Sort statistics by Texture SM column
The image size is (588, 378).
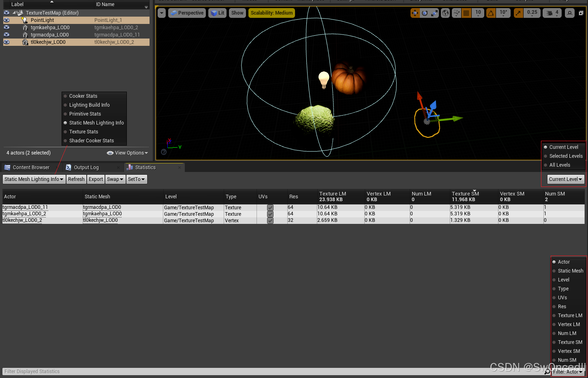474,196
